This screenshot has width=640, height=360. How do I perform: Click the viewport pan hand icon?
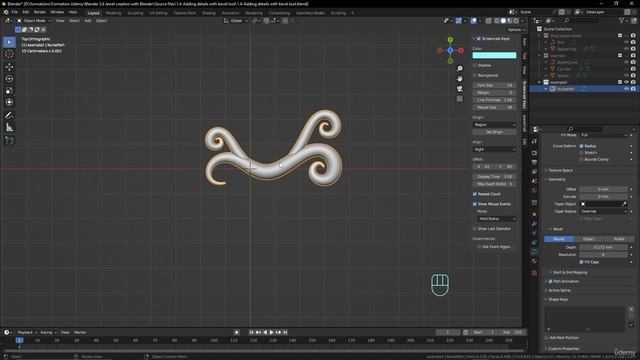point(460,78)
